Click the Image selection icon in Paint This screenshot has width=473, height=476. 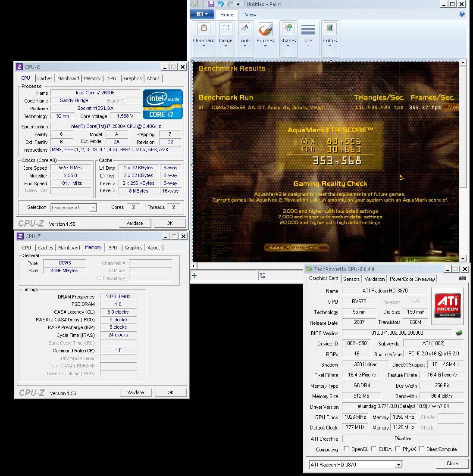[x=226, y=29]
